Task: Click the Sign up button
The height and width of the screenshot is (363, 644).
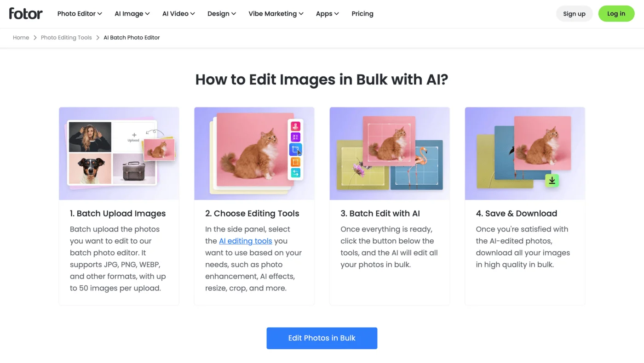Action: [574, 14]
